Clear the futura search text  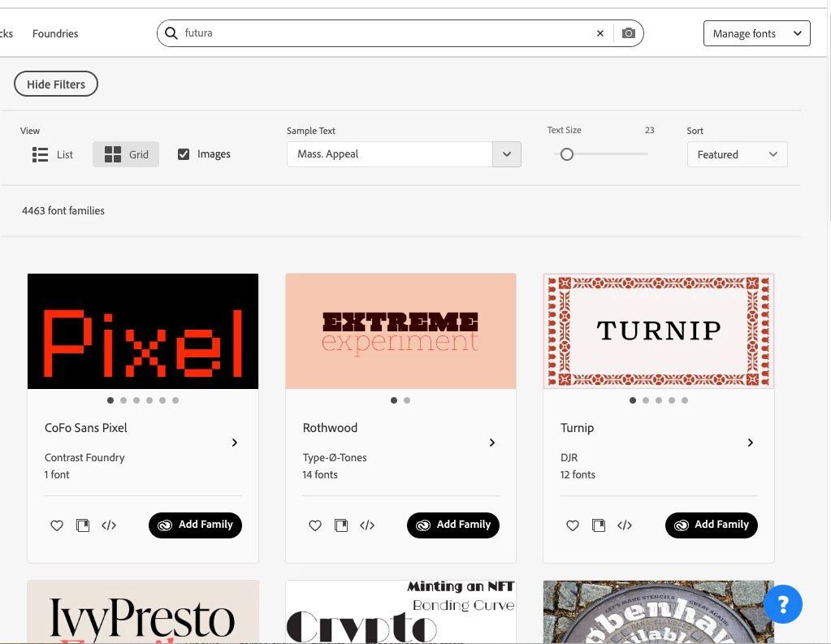tap(600, 33)
